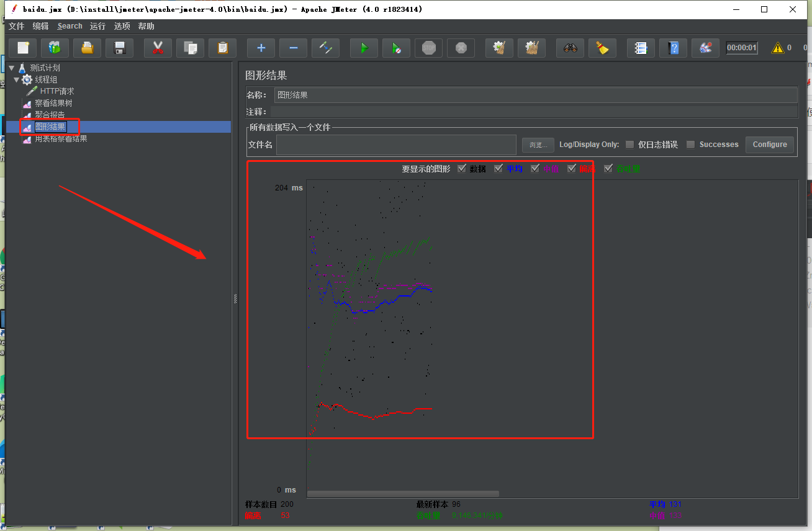The image size is (812, 531).
Task: Toggle the 偏离 graph checkbox
Action: pos(572,168)
